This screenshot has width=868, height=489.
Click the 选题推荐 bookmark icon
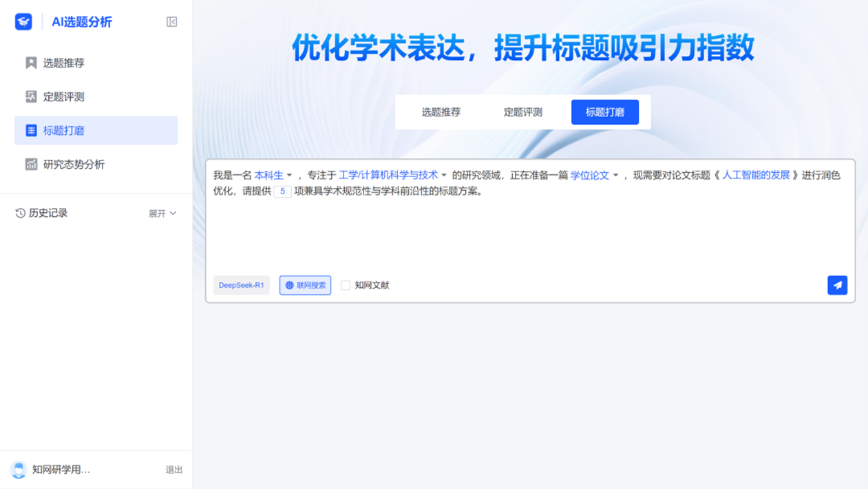tap(31, 63)
